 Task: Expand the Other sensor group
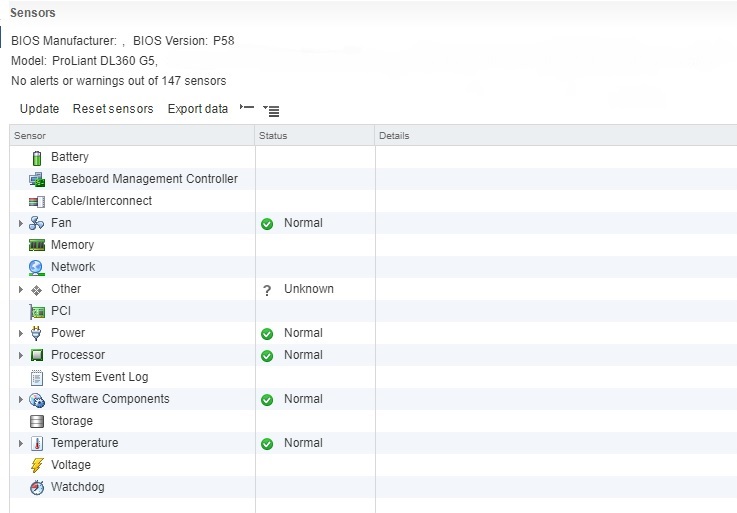point(21,289)
